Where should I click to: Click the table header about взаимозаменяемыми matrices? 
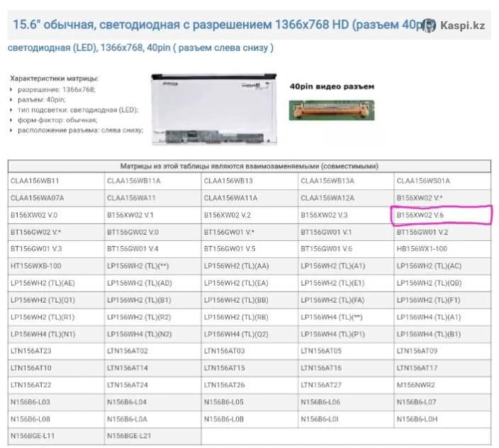point(249,166)
